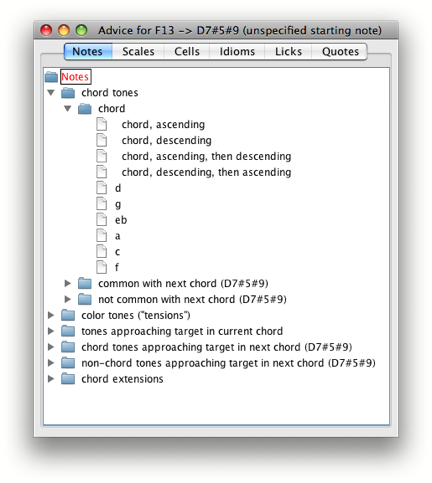This screenshot has height=483, width=432.
Task: Select 'chord, ascending, then descending' item
Action: point(206,156)
